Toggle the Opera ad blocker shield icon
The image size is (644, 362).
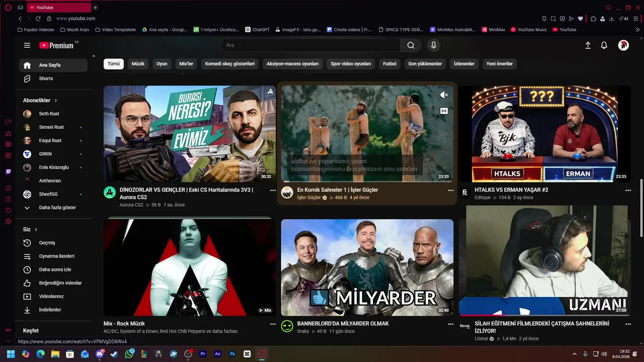click(562, 19)
